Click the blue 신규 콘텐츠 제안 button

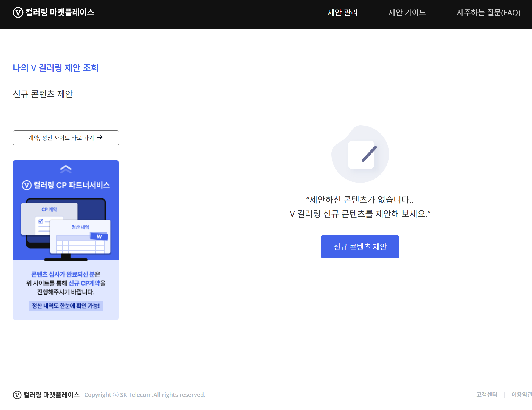(360, 247)
